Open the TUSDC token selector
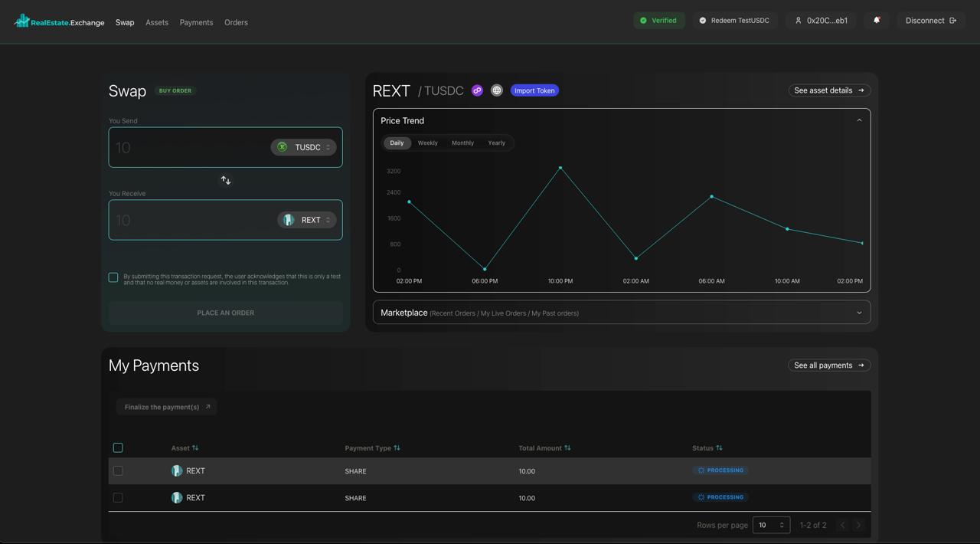Image resolution: width=980 pixels, height=544 pixels. (x=303, y=147)
